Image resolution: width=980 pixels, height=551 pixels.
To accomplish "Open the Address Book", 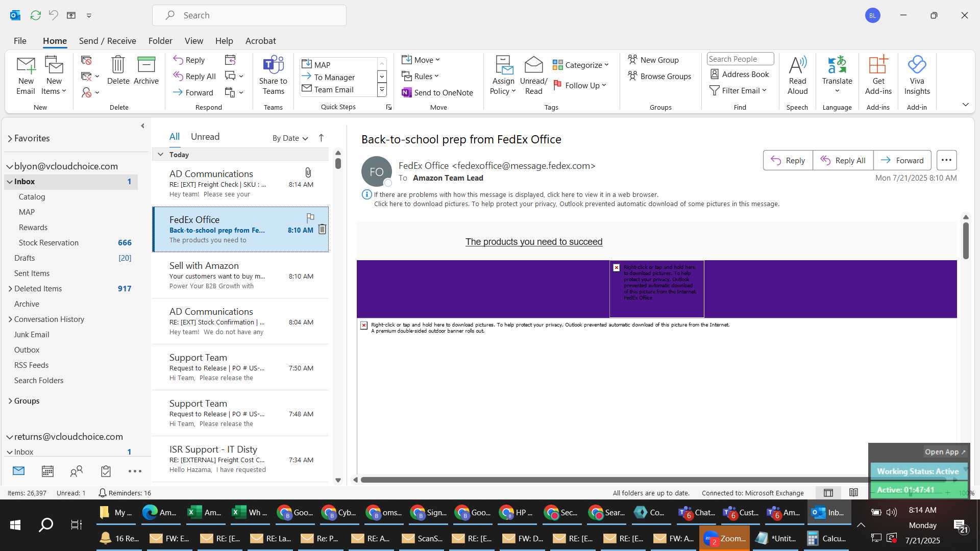I will coord(740,74).
